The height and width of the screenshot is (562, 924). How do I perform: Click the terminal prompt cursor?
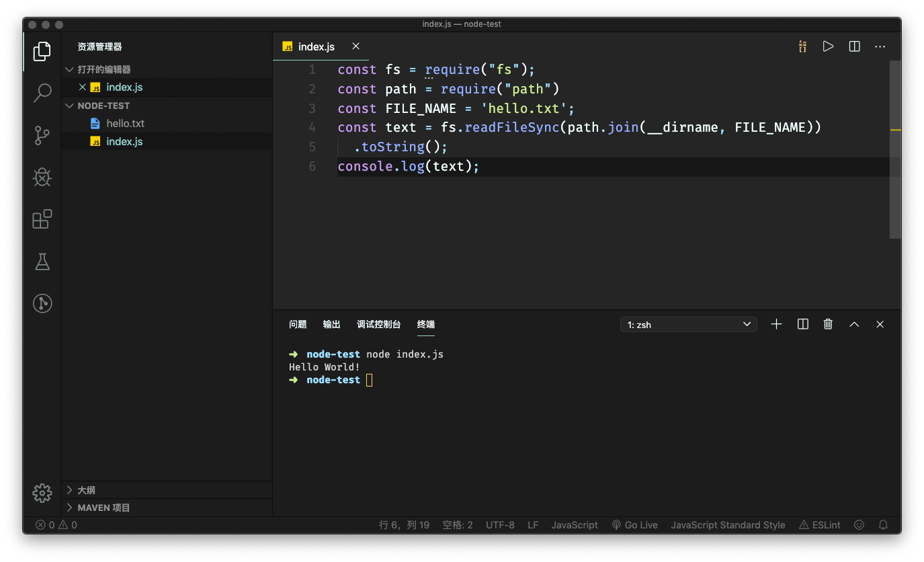369,380
